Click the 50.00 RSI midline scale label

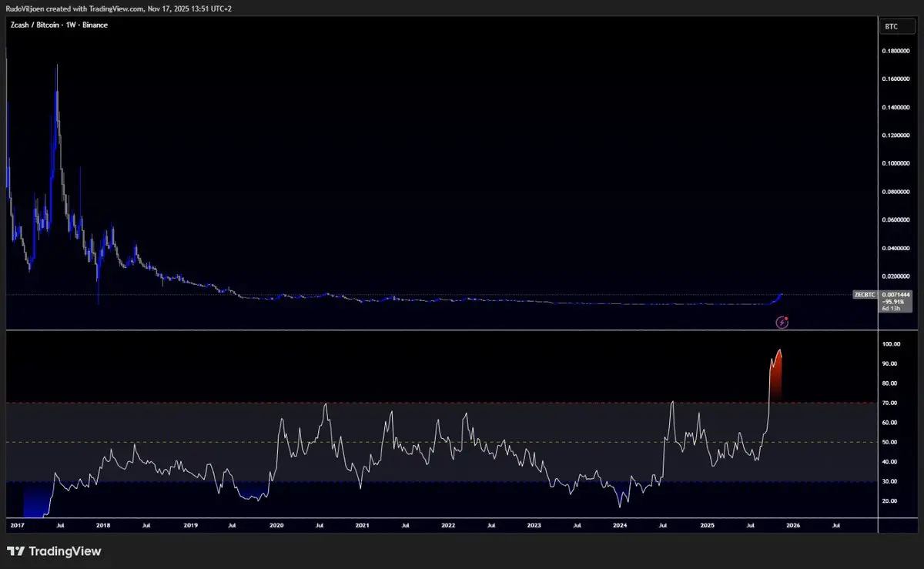pos(890,442)
